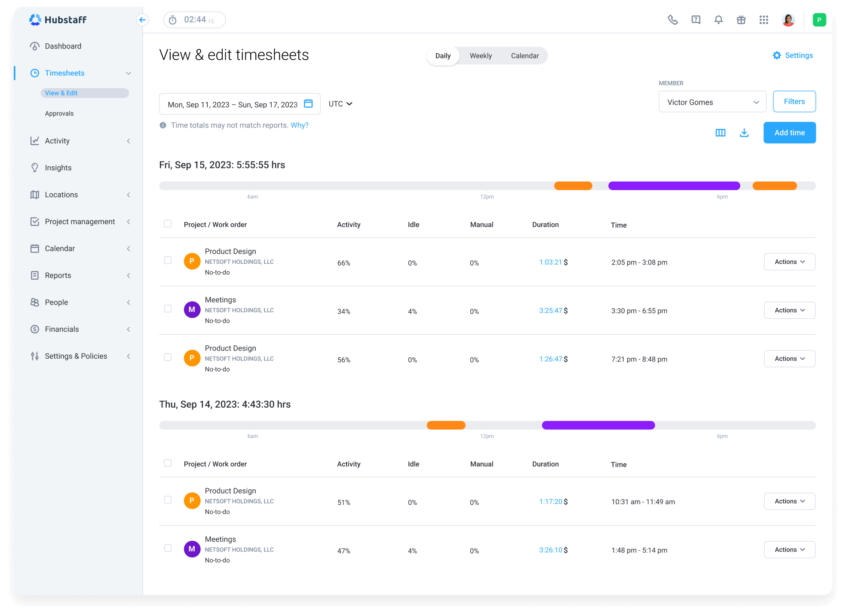Check the Meetings row checkbox on Thursday
The image size is (846, 616).
168,548
